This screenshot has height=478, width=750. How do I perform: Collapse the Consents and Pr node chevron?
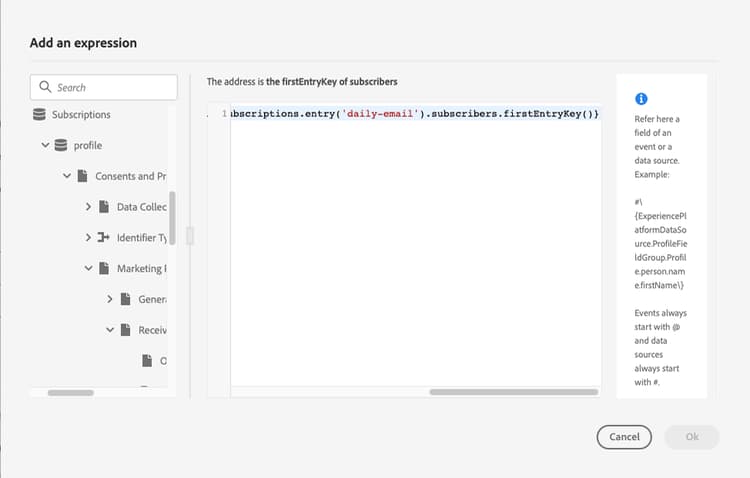point(66,176)
